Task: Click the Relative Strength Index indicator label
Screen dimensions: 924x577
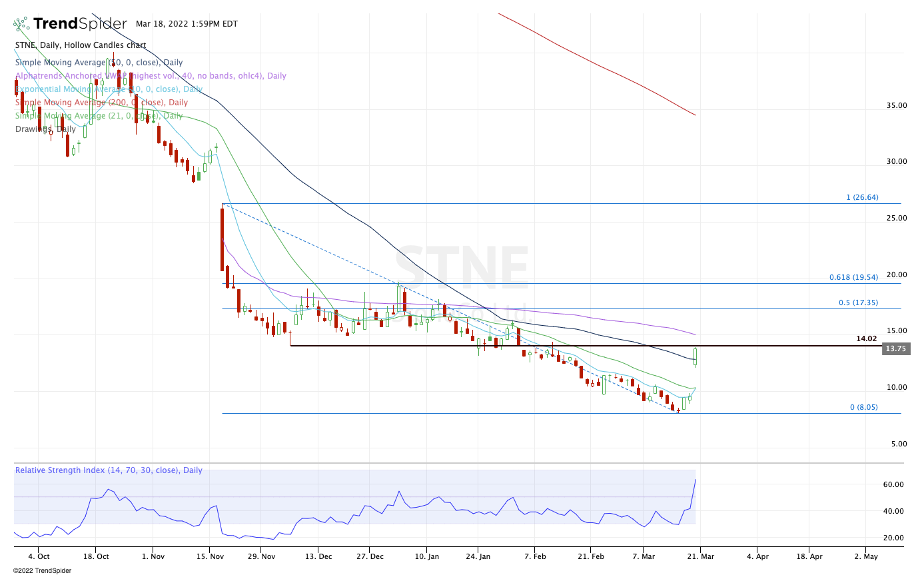Action: pos(109,470)
